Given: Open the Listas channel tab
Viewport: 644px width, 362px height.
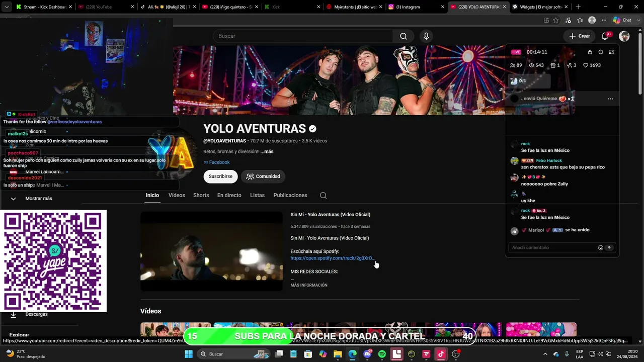Looking at the screenshot, I should pos(257,196).
